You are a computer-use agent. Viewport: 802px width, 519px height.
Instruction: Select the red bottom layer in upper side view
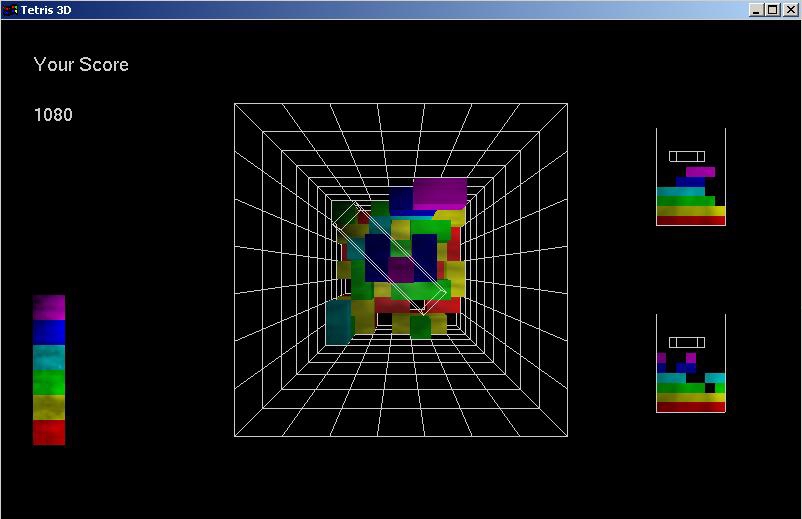pos(690,221)
